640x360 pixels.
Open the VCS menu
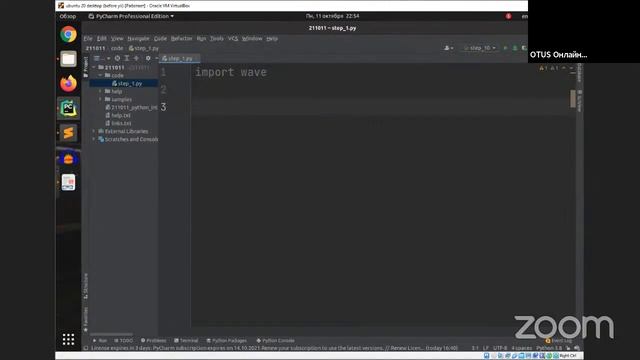click(233, 38)
